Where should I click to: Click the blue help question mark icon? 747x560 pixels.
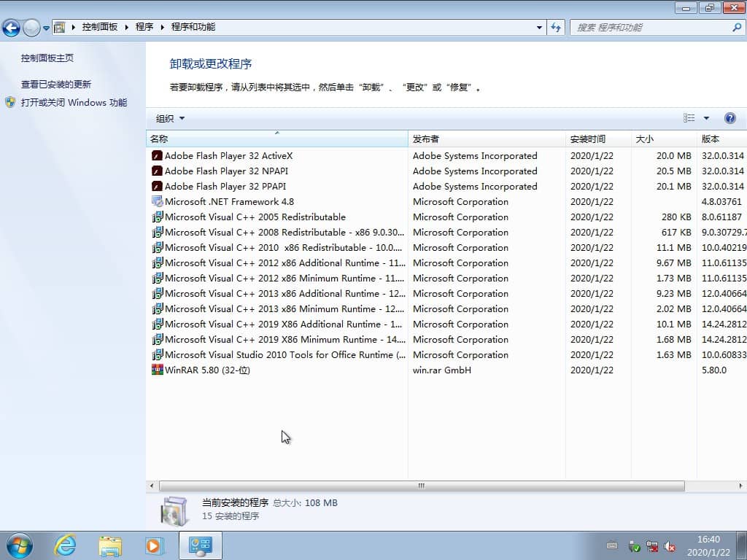pos(729,118)
